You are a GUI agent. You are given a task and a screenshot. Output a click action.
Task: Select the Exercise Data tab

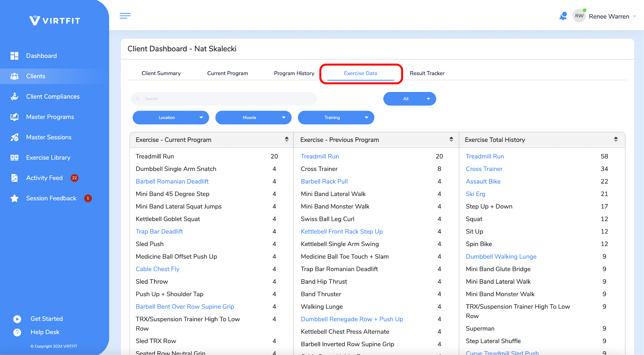coord(360,73)
